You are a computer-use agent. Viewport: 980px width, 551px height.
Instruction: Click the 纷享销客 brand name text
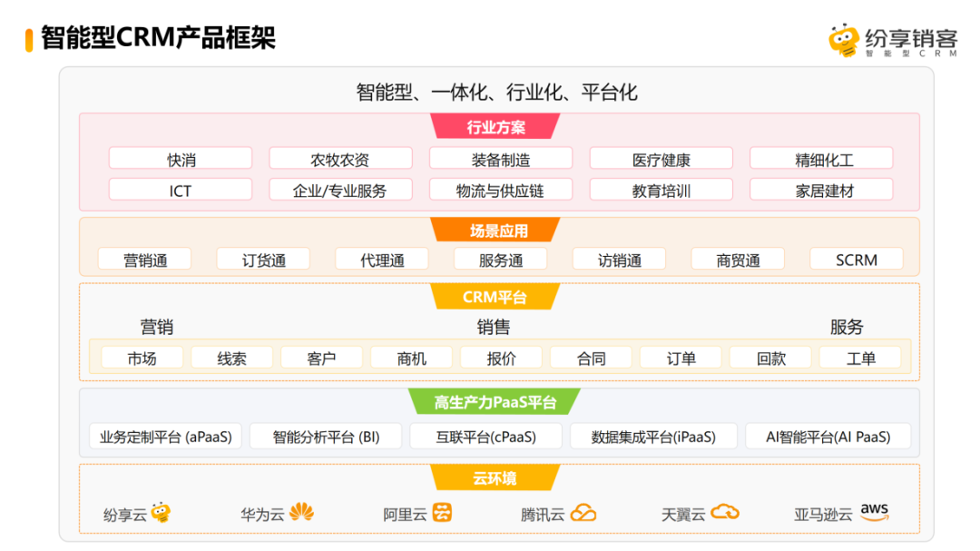(x=911, y=38)
